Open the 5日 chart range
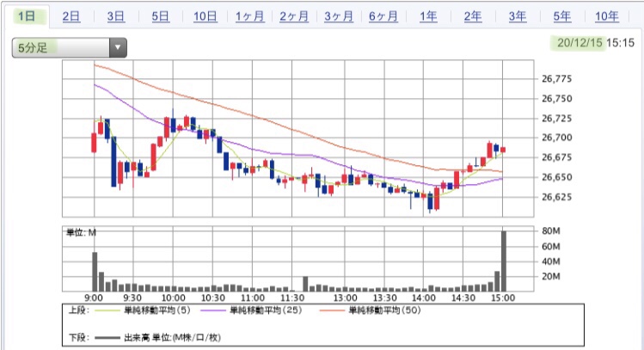Image resolution: width=644 pixels, height=350 pixels. [160, 16]
